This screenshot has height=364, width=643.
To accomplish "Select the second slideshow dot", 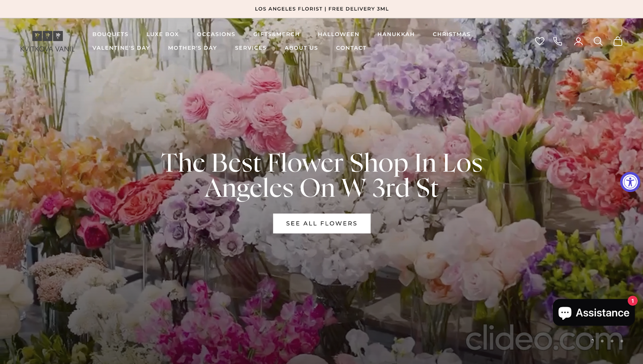I will click(x=602, y=341).
